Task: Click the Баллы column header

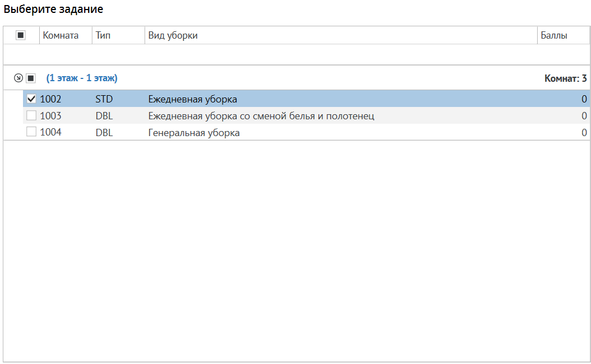Action: point(554,35)
